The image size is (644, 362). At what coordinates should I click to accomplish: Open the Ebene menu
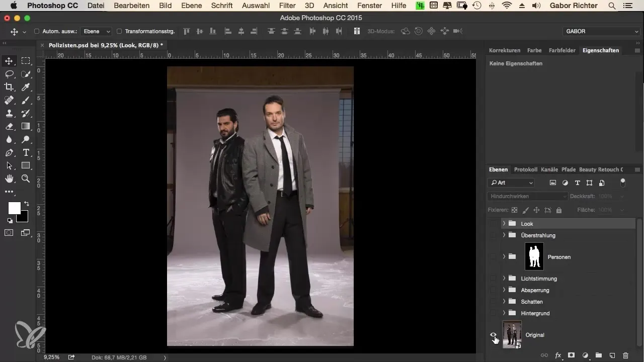point(191,6)
